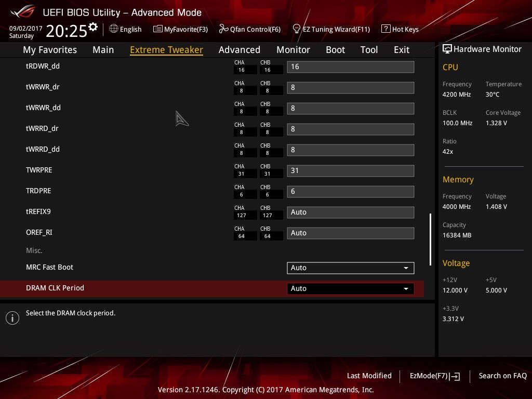Switch to the Exit tab
Image resolution: width=532 pixels, height=399 pixels.
[x=402, y=50]
